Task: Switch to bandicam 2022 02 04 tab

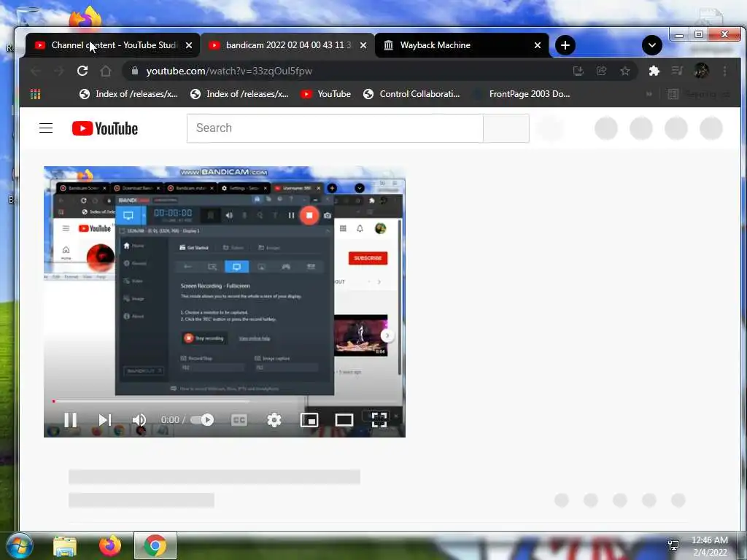Action: (x=287, y=45)
